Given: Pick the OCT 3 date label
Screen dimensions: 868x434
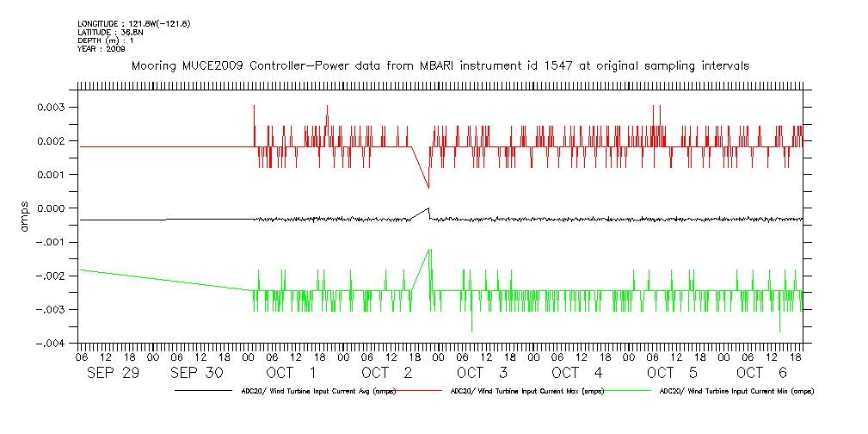Looking at the screenshot, I should tap(483, 373).
